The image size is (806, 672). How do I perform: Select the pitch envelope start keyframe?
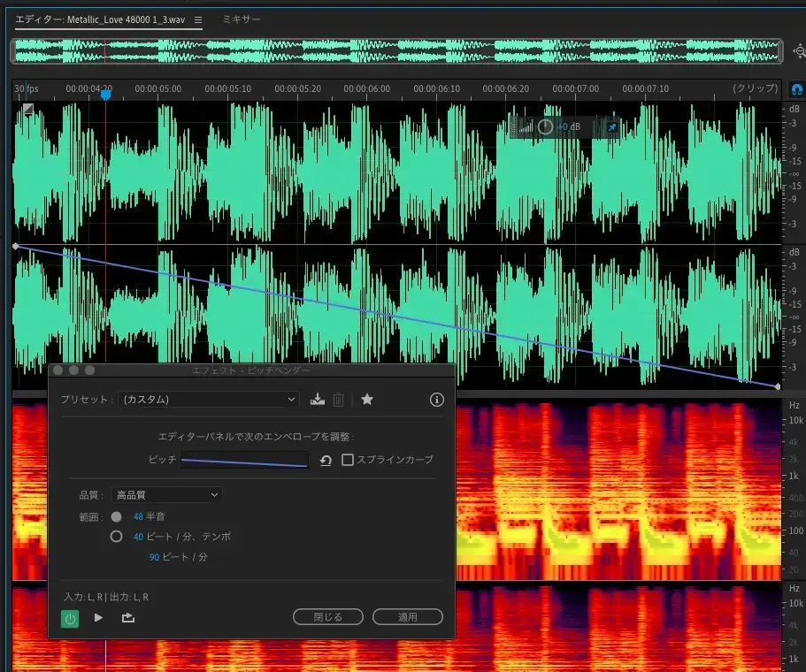click(x=16, y=247)
